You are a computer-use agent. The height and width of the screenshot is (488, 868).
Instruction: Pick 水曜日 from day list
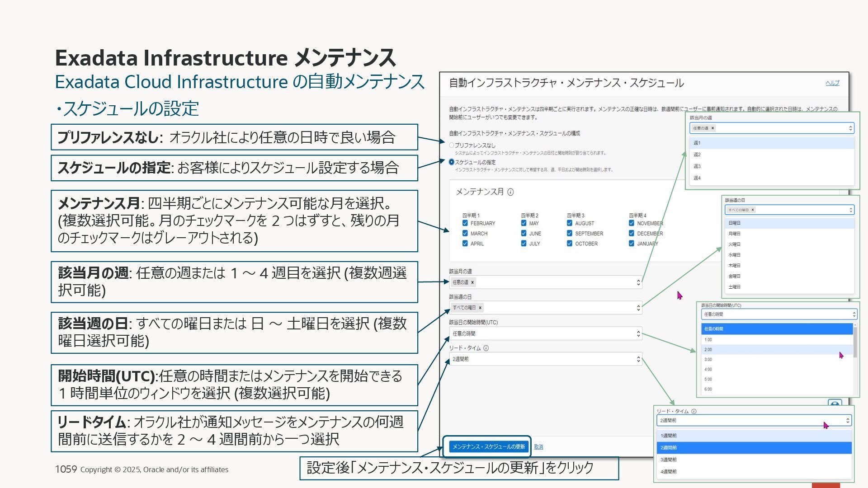(x=734, y=255)
